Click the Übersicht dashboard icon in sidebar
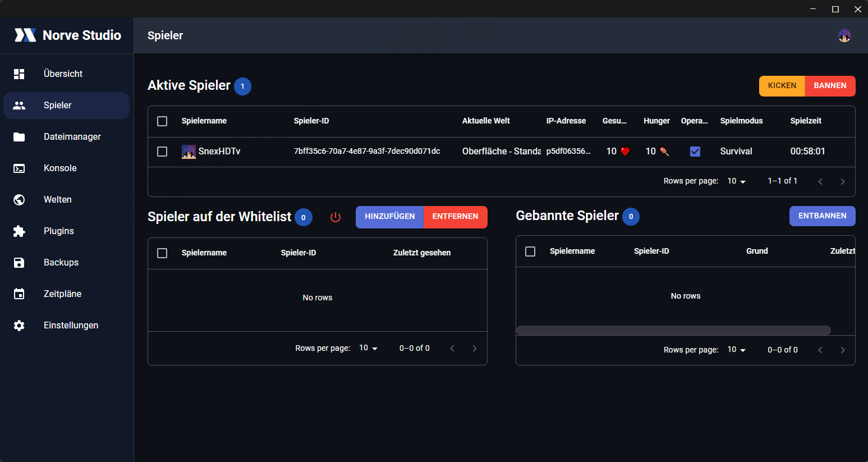The width and height of the screenshot is (868, 462). coord(19,74)
